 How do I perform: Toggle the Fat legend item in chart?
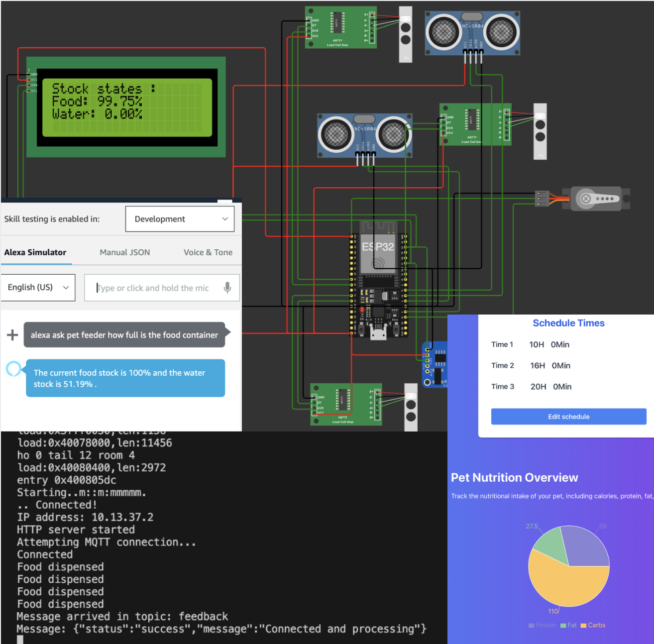[x=568, y=625]
